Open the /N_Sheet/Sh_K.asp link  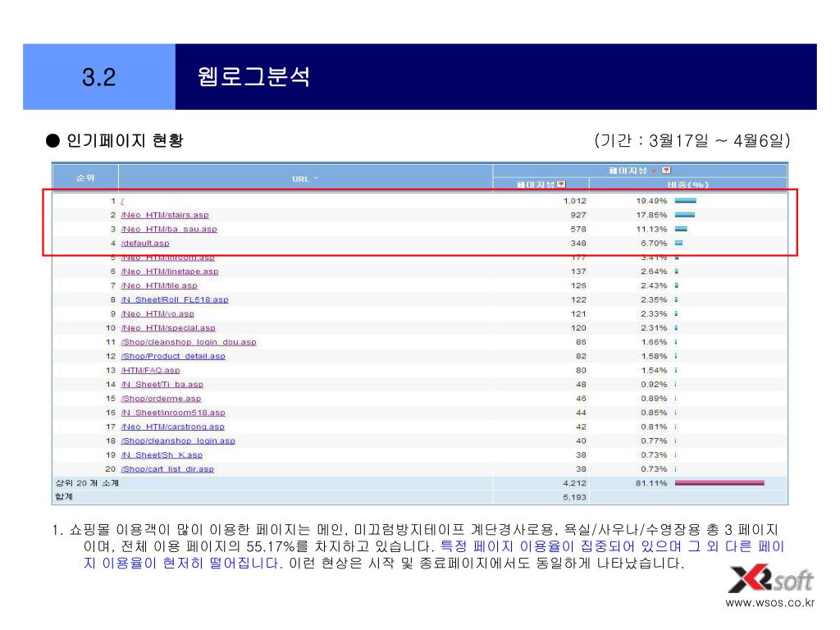162,454
